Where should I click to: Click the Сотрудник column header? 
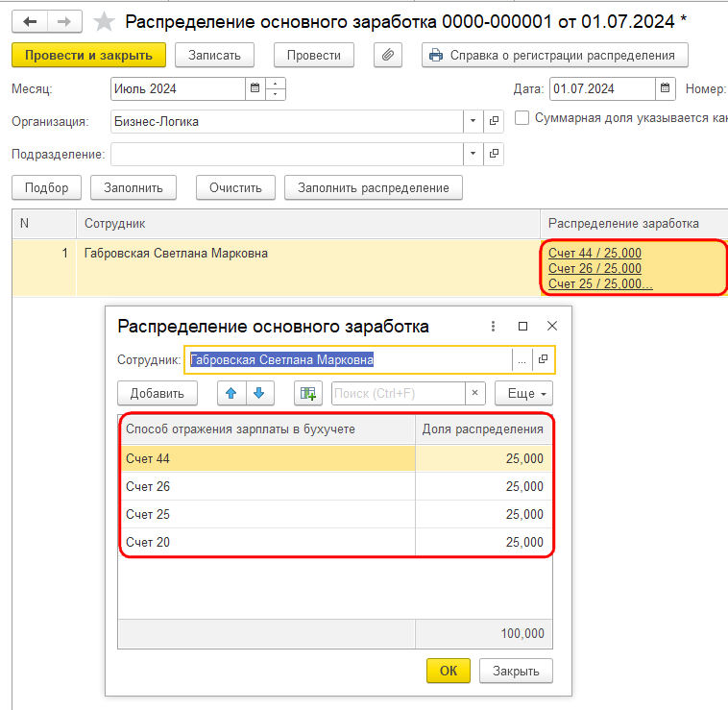(x=308, y=224)
